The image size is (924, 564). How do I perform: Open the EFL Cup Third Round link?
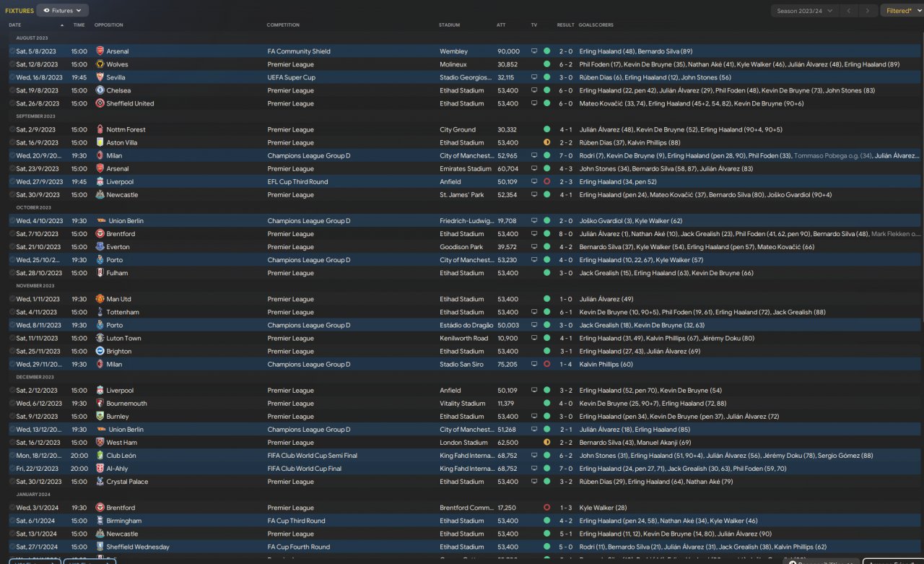pos(297,182)
